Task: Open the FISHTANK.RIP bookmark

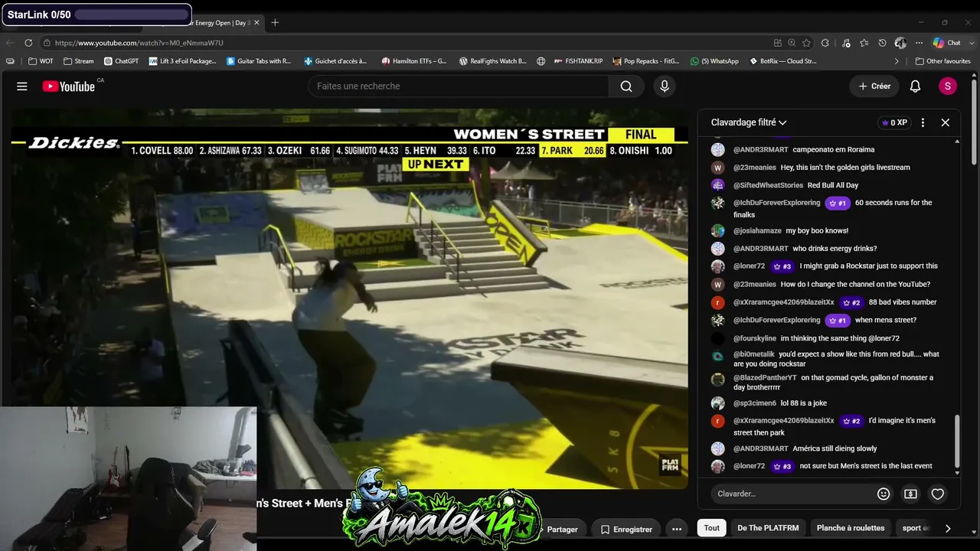Action: (x=578, y=61)
